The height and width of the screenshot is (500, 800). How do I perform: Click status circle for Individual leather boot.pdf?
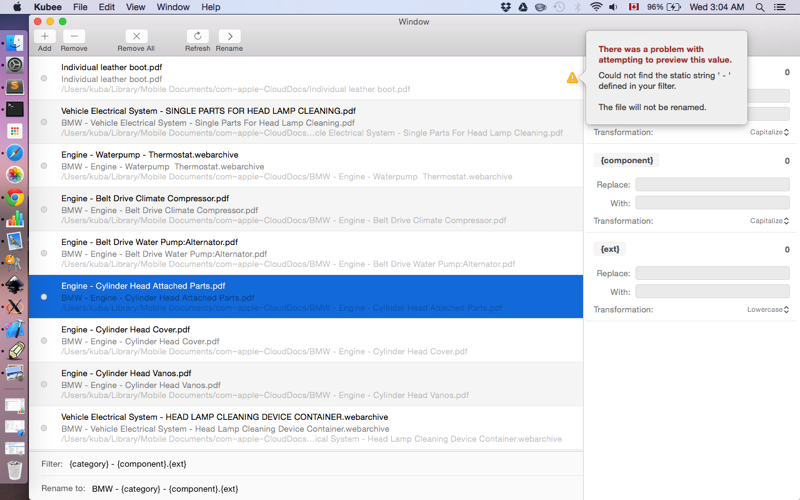(x=44, y=78)
